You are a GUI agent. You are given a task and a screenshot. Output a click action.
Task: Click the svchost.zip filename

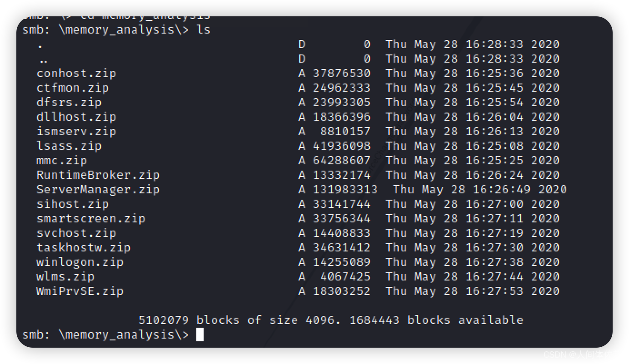(x=76, y=233)
